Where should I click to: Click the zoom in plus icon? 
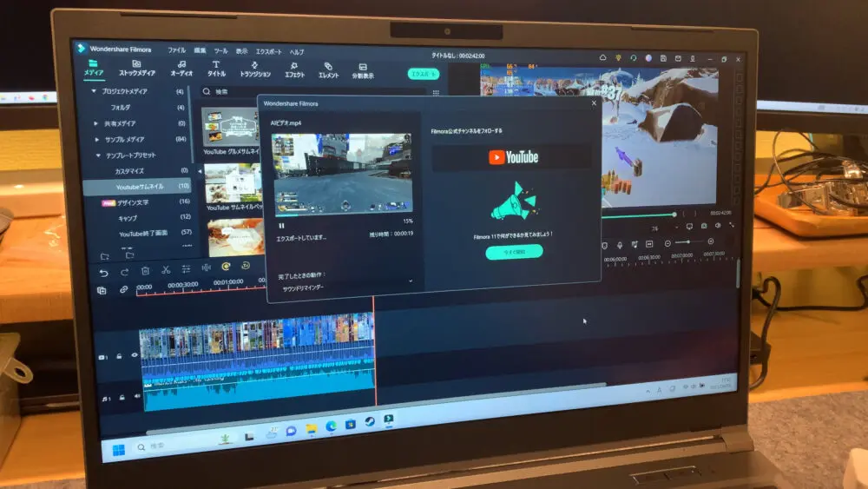[711, 241]
